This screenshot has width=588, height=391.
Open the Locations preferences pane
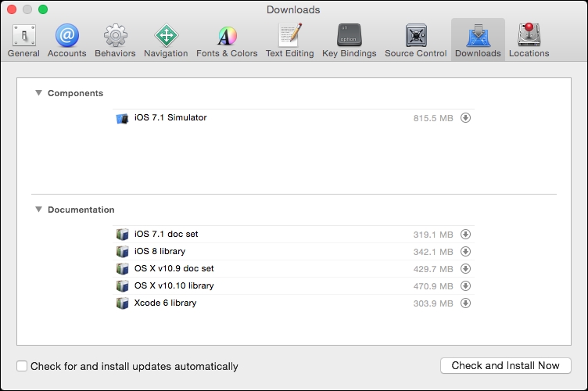(x=529, y=41)
